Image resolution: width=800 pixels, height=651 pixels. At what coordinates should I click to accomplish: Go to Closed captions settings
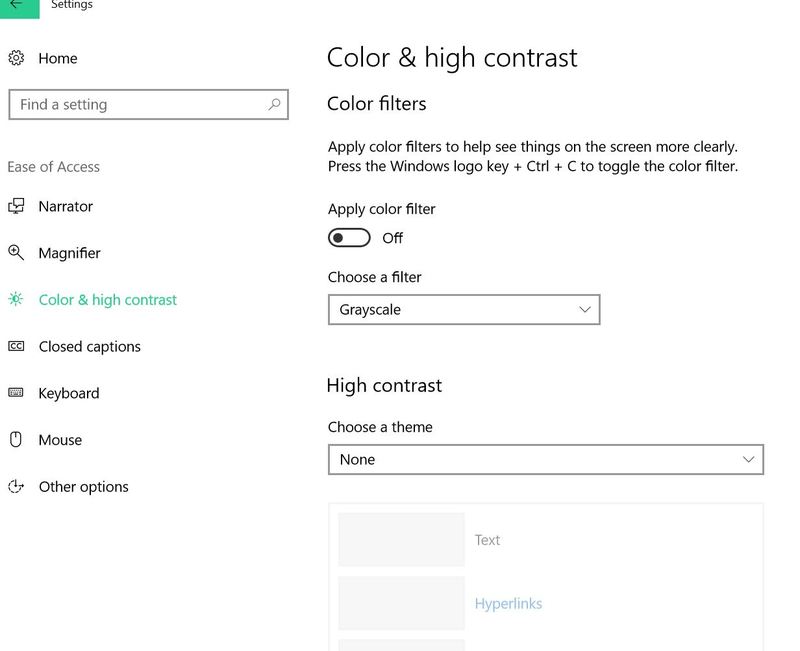click(x=89, y=346)
